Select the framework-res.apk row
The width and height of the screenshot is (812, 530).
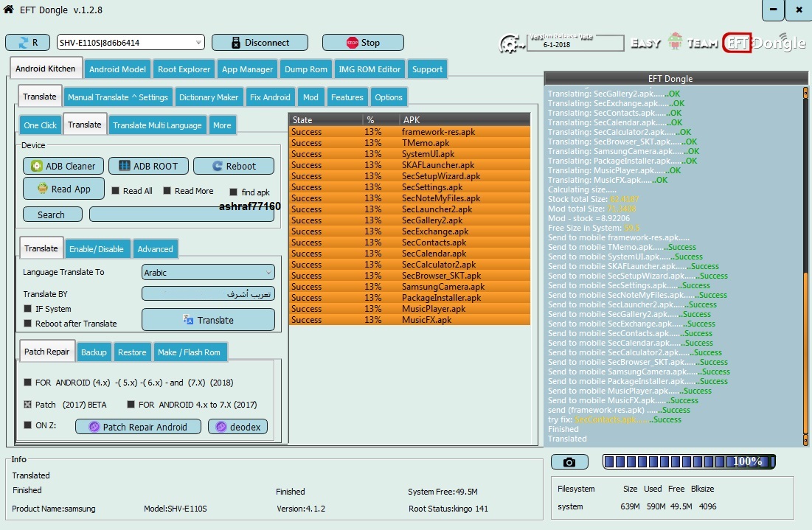tap(409, 132)
